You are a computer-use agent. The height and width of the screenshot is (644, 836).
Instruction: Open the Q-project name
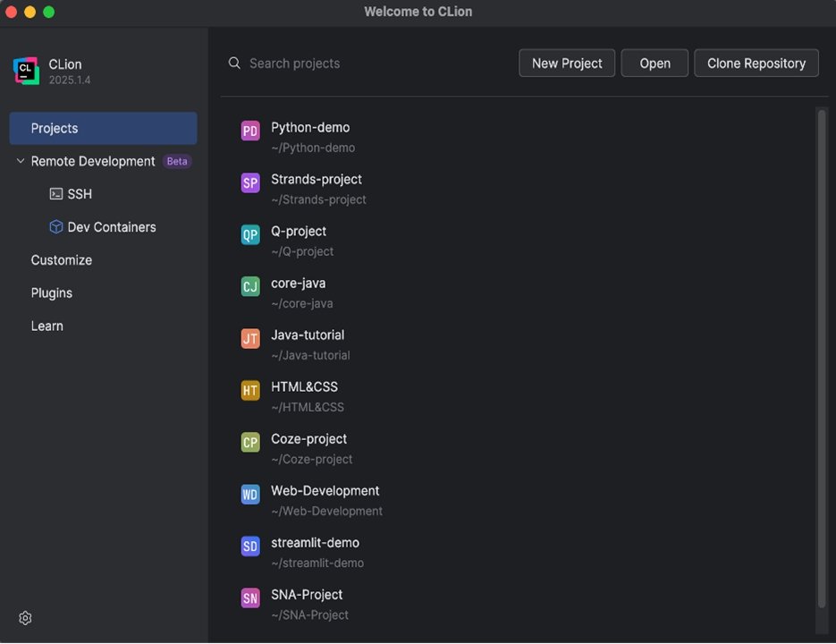click(x=299, y=231)
